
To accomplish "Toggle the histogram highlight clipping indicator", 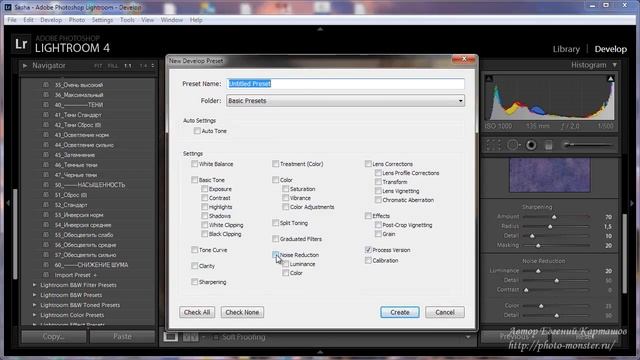I will click(611, 78).
